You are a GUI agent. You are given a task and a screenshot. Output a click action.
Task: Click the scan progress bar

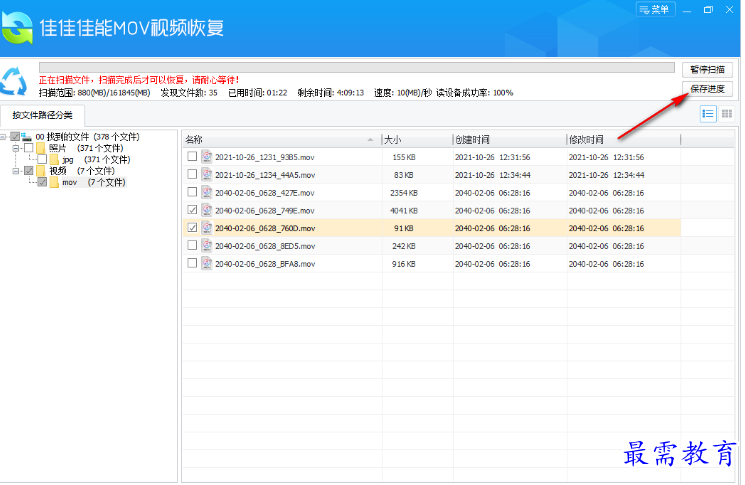[355, 68]
